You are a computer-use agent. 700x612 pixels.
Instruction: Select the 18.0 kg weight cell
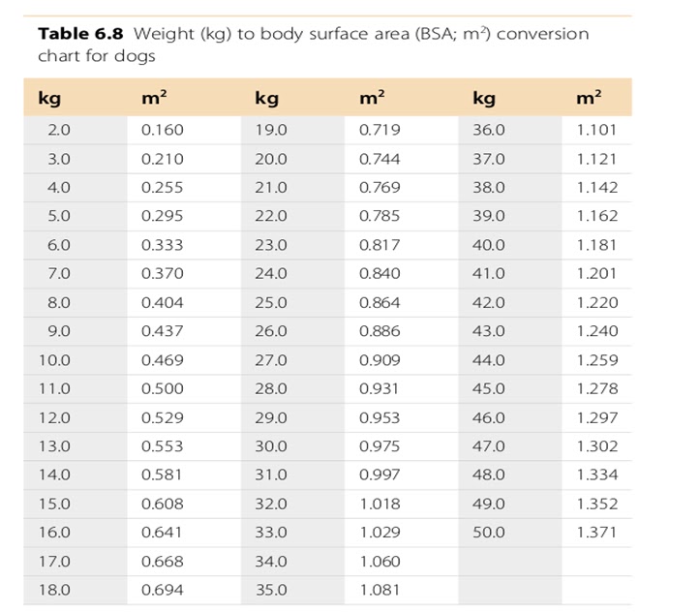pos(55,590)
